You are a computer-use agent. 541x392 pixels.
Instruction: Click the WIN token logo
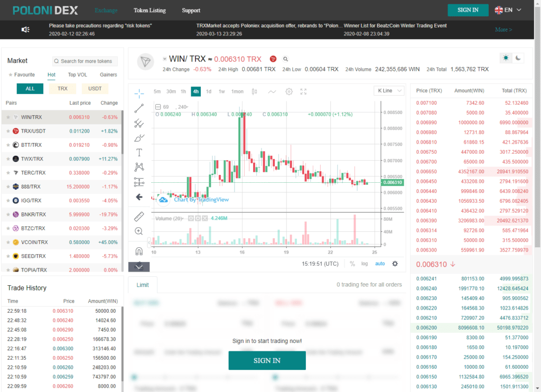(x=146, y=62)
